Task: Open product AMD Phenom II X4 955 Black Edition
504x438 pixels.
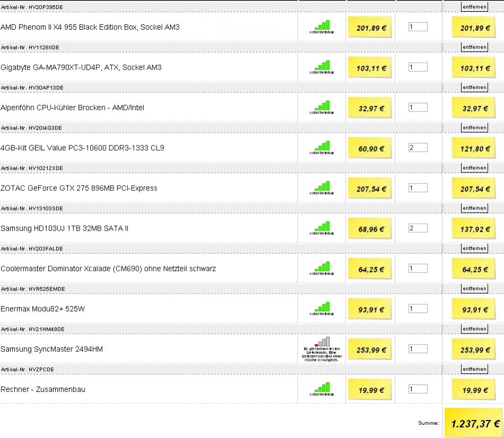Action: point(90,28)
